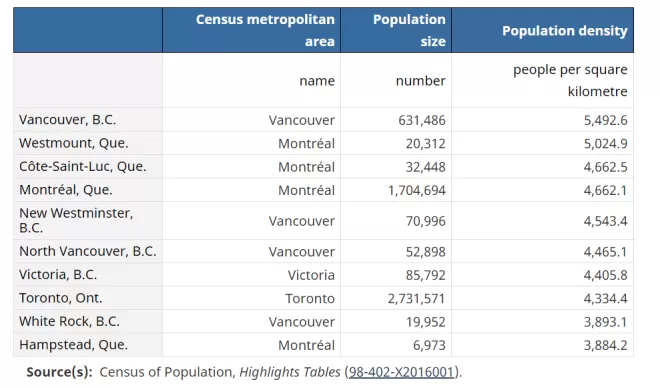The image size is (660, 388).
Task: Click the density value 5,492.6
Action: (x=605, y=120)
